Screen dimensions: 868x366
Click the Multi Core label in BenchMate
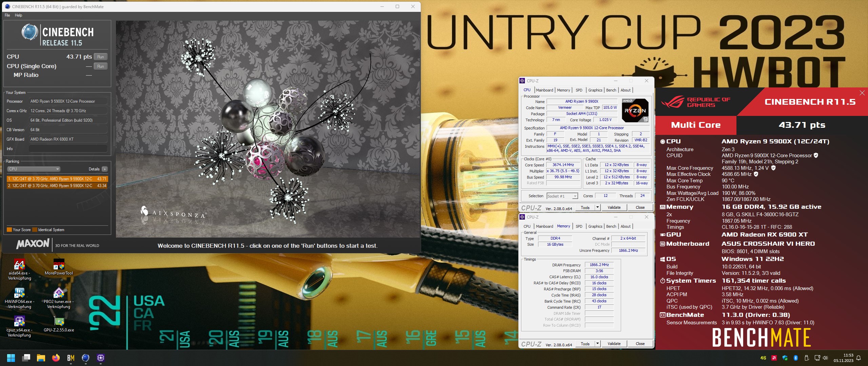696,125
